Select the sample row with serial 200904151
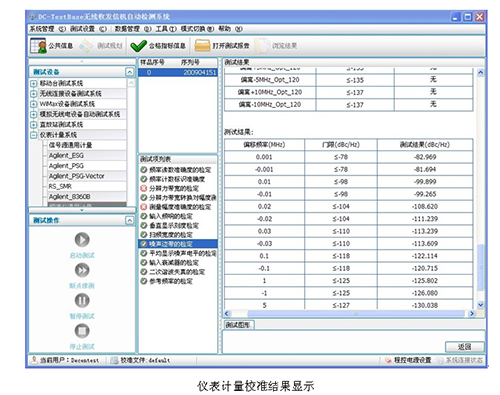Viewport: 500px width, 395px height. pos(178,72)
